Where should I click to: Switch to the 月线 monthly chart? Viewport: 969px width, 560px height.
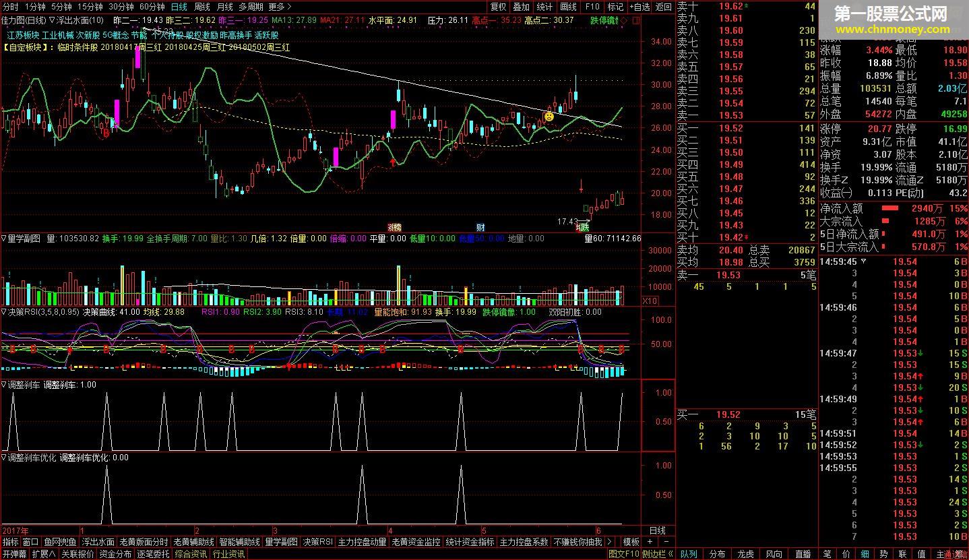(225, 7)
